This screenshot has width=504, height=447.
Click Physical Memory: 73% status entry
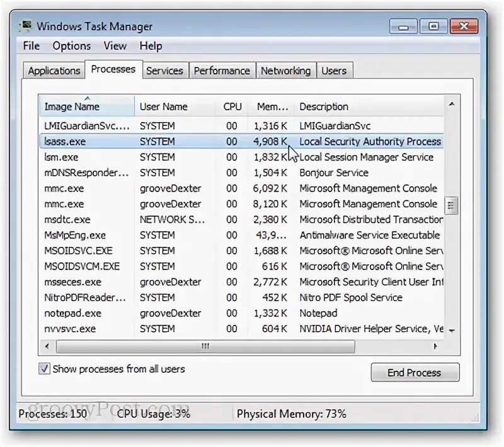pos(292,414)
